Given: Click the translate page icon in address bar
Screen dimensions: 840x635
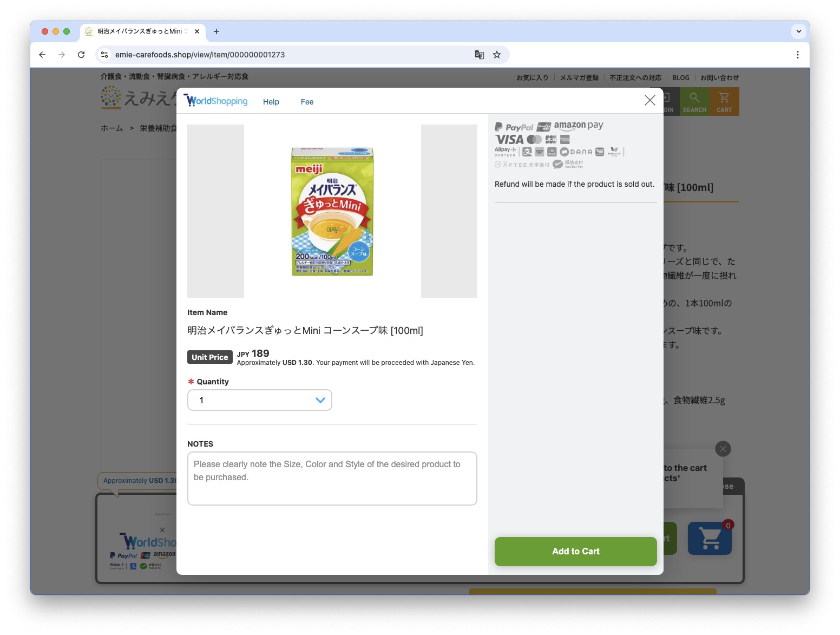Looking at the screenshot, I should pos(479,55).
